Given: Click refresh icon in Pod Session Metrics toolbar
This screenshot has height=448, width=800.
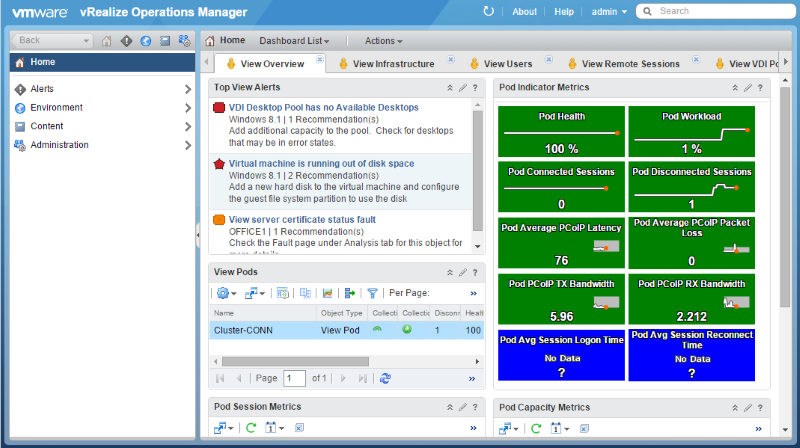Looking at the screenshot, I should pos(251,428).
